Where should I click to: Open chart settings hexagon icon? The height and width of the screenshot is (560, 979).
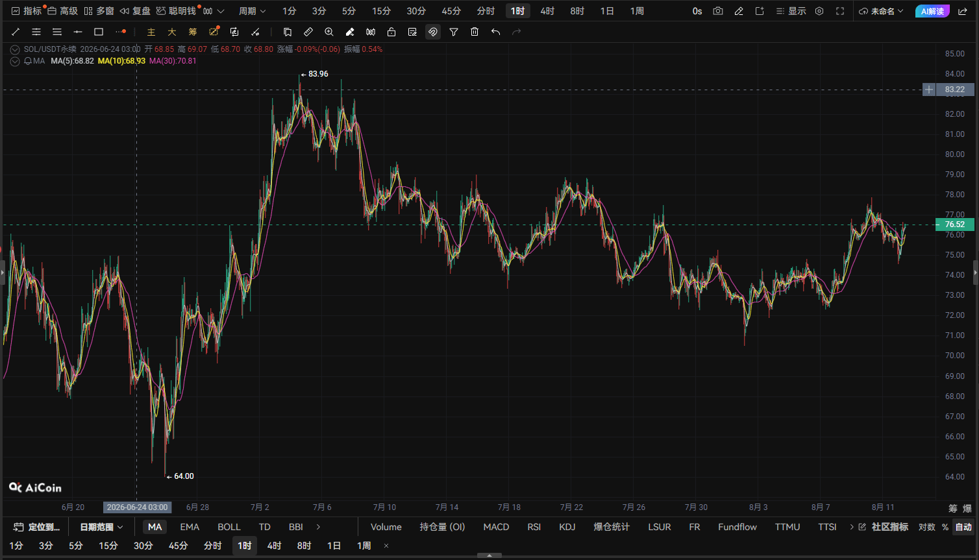pos(819,11)
